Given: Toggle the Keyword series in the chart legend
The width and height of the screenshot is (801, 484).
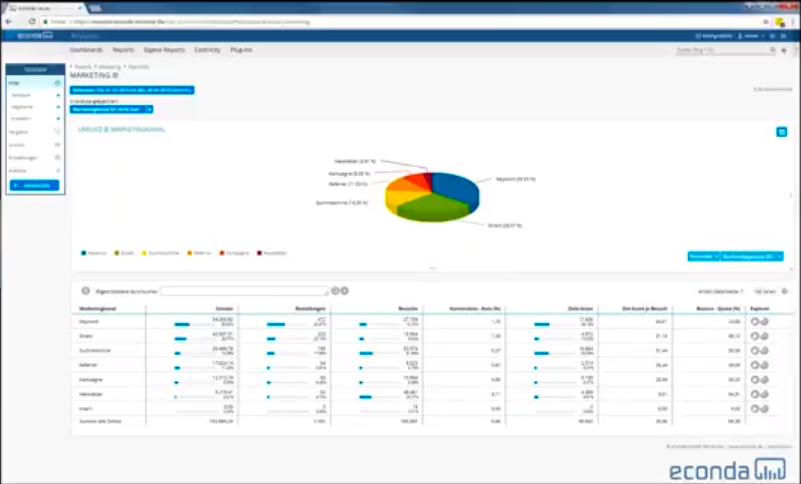Looking at the screenshot, I should [94, 253].
